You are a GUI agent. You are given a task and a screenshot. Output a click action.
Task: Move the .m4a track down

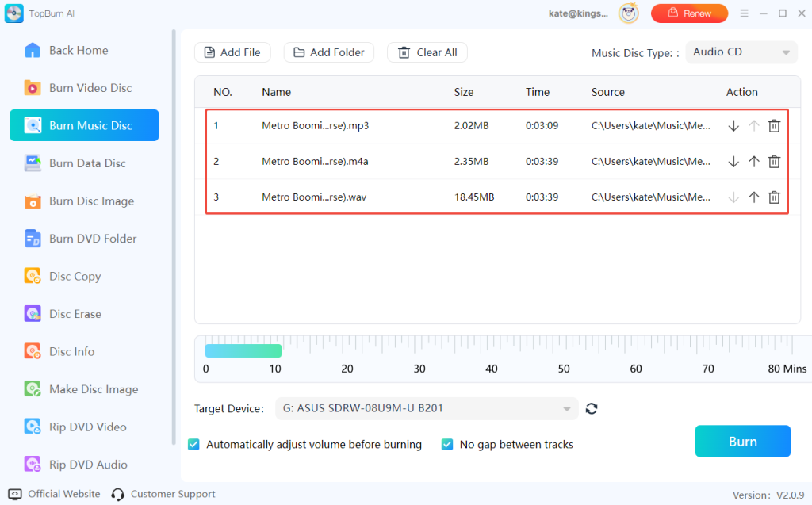733,162
